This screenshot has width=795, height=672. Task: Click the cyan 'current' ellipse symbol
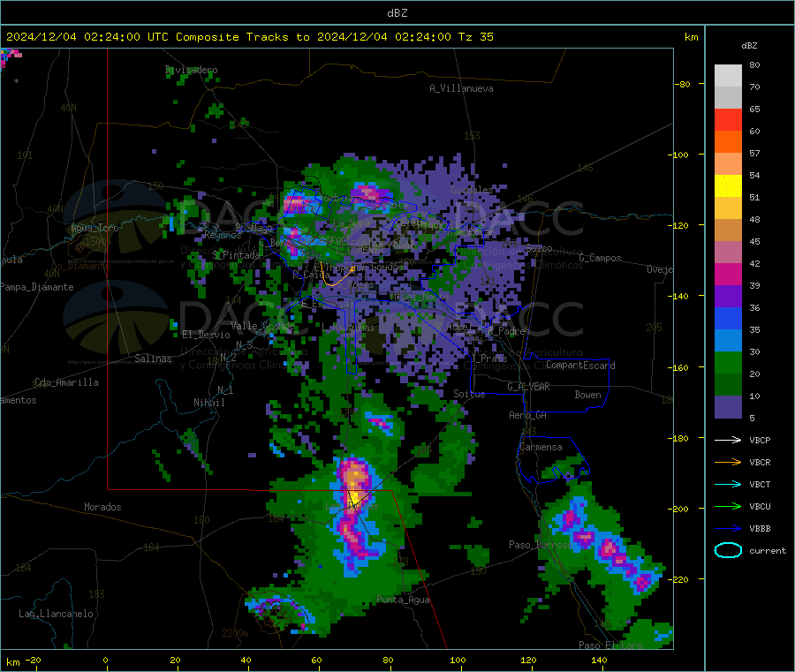click(x=728, y=550)
